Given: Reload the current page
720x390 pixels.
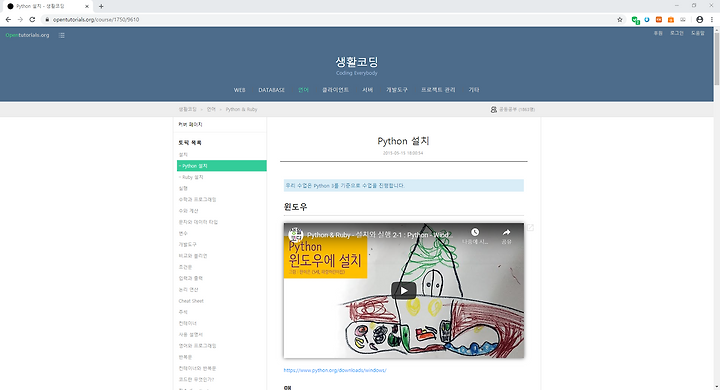Looking at the screenshot, I should point(32,19).
